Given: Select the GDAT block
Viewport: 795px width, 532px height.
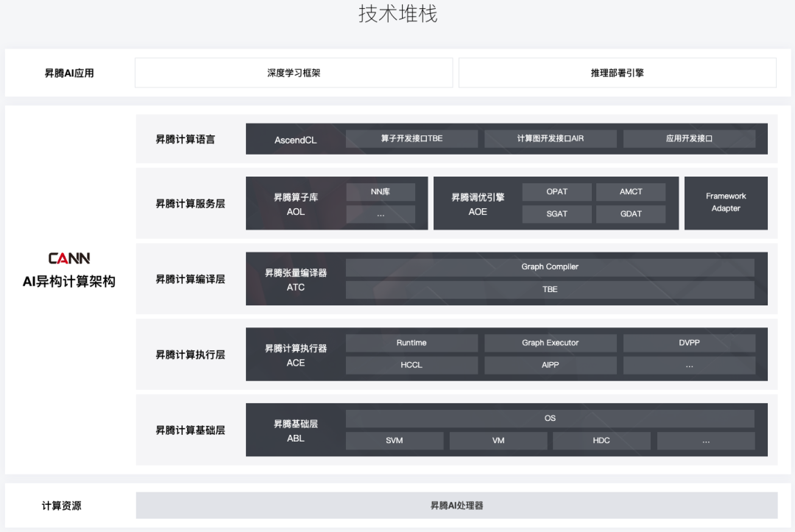Looking at the screenshot, I should (x=631, y=214).
